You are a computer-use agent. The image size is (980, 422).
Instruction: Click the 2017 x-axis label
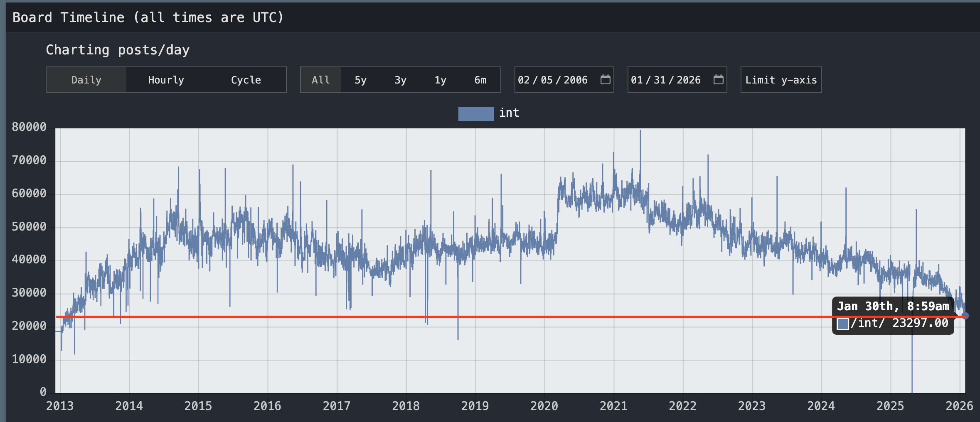(x=337, y=406)
